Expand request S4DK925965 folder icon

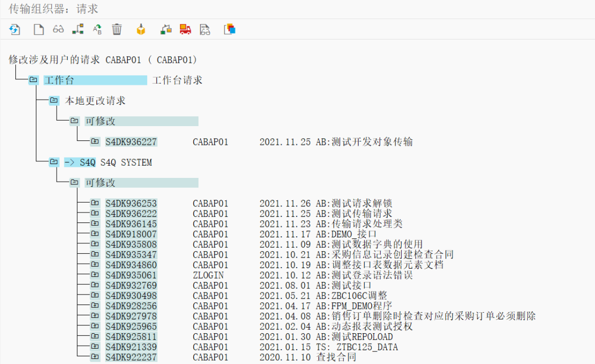(95, 325)
